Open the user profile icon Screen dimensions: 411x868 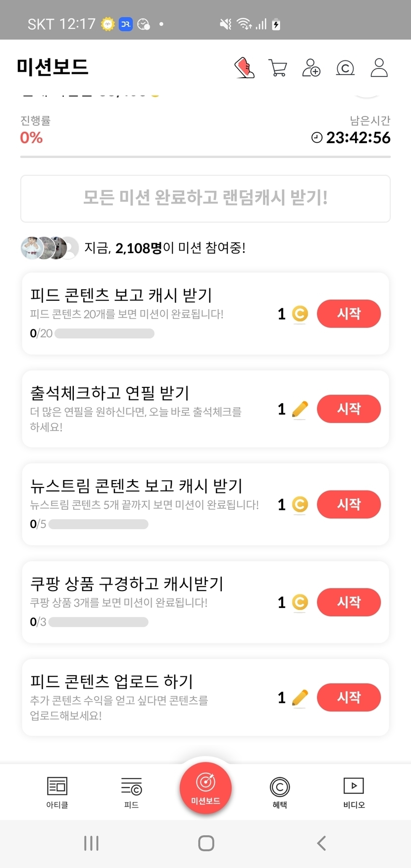pyautogui.click(x=379, y=67)
